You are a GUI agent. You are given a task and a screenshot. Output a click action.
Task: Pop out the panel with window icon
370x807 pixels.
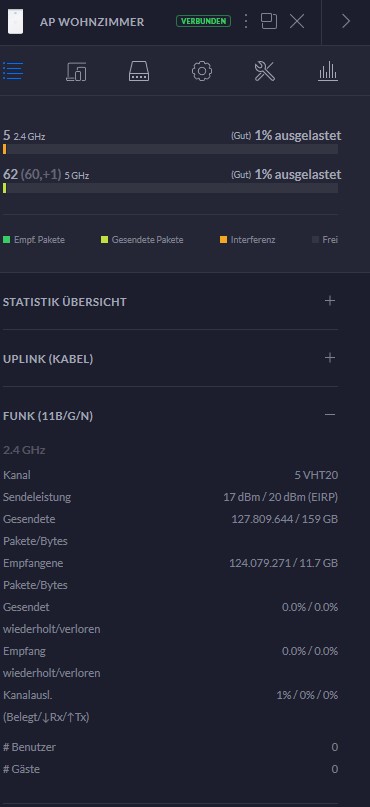point(269,21)
